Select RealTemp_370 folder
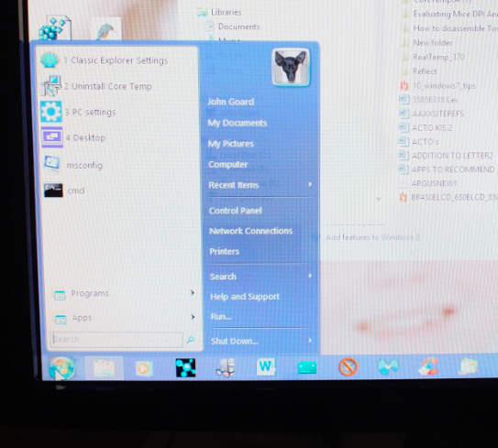This screenshot has height=448, width=498. tap(438, 57)
